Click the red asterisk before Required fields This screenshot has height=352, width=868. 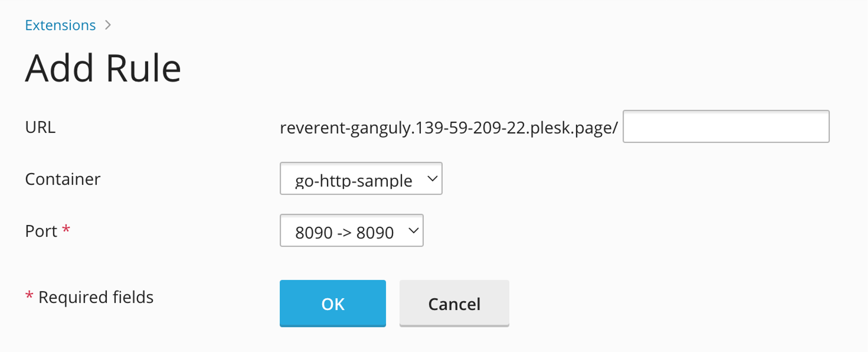click(x=29, y=296)
